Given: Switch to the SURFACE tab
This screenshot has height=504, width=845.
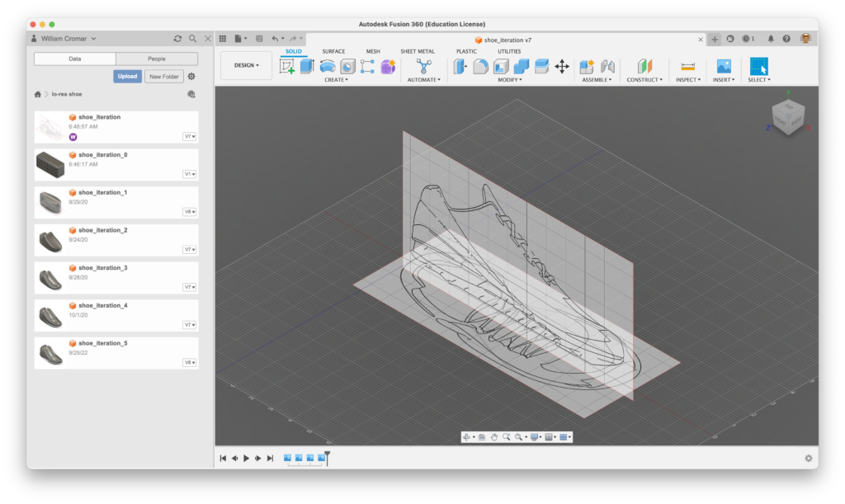Looking at the screenshot, I should [333, 51].
